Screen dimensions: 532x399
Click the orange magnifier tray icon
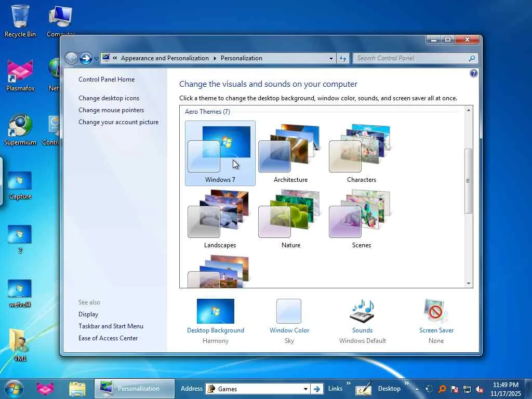(442, 389)
